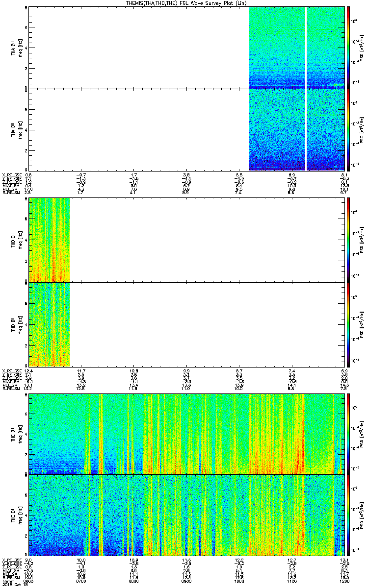Click the 1000 time tick label
The image size is (368, 588).
(x=239, y=581)
